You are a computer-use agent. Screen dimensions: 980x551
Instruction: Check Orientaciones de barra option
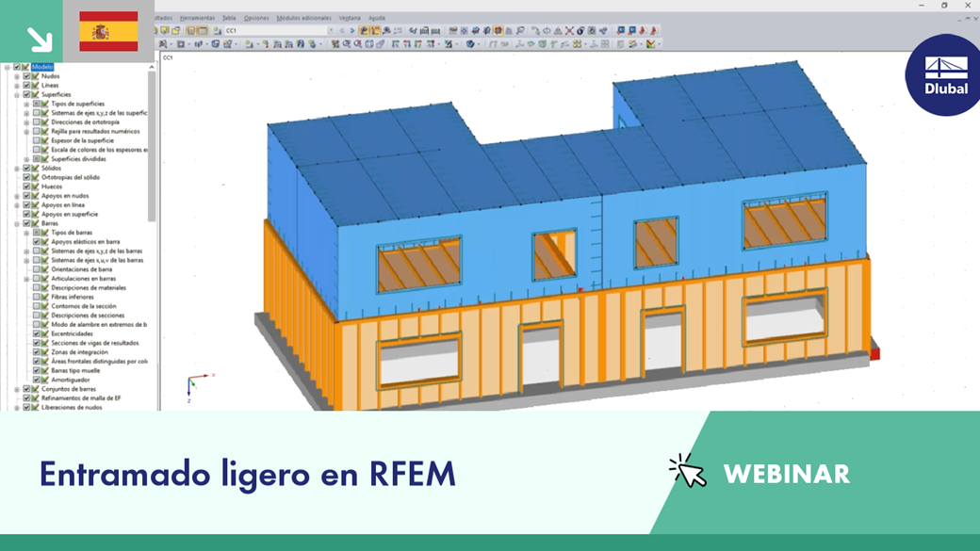pyautogui.click(x=36, y=269)
